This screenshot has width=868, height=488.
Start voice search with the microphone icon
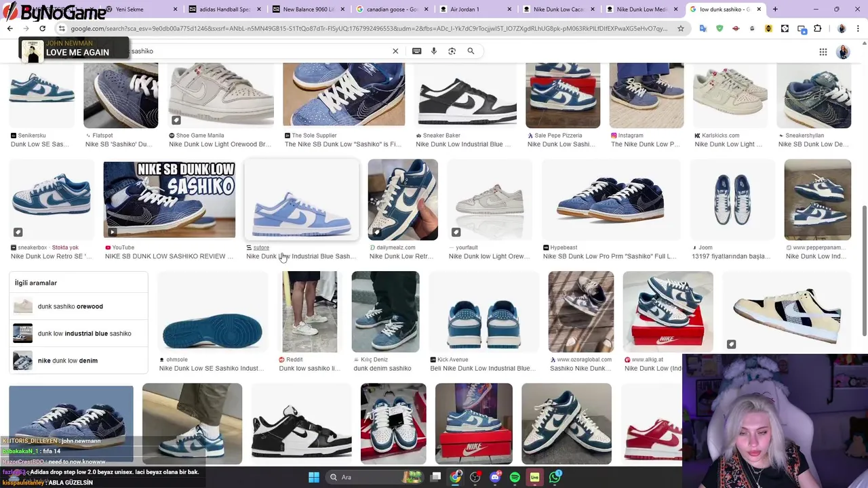click(434, 51)
